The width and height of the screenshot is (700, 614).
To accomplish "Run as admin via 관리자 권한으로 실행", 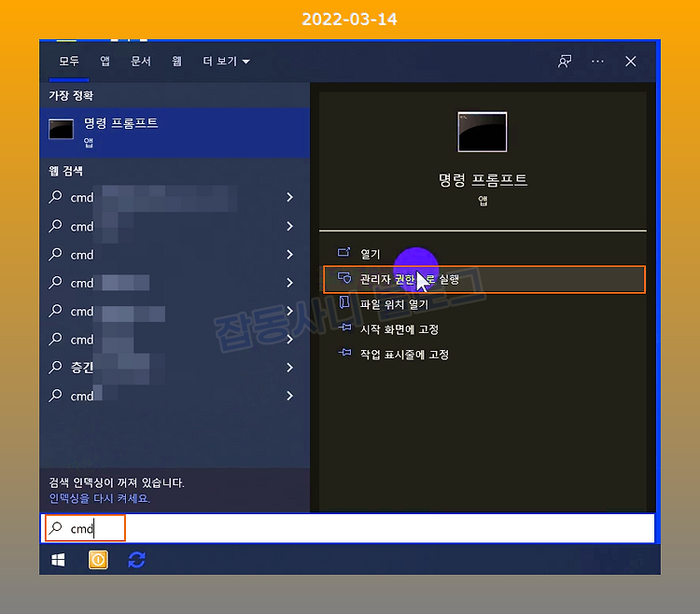I will (484, 279).
